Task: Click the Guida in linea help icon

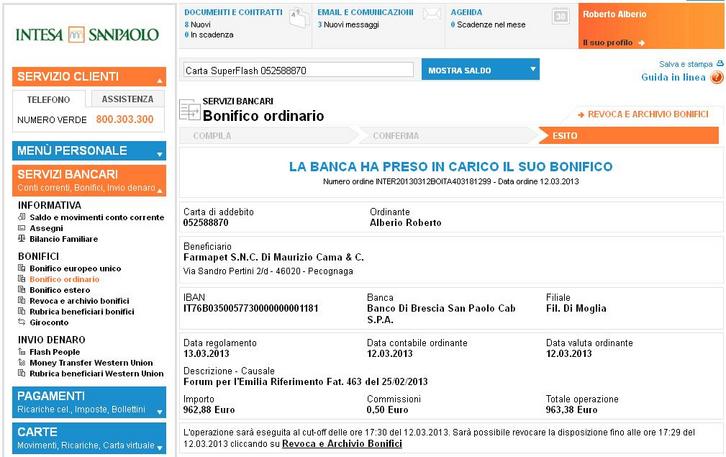Action: pyautogui.click(x=716, y=78)
